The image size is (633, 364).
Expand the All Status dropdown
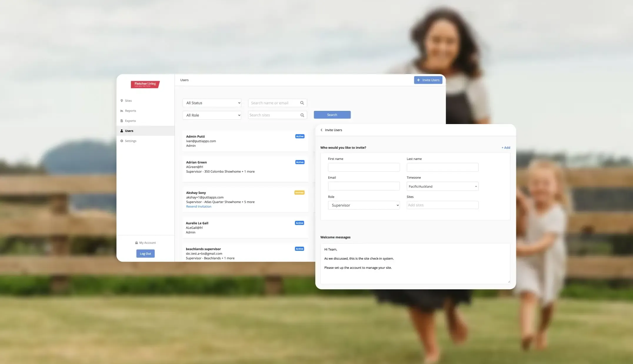[212, 103]
